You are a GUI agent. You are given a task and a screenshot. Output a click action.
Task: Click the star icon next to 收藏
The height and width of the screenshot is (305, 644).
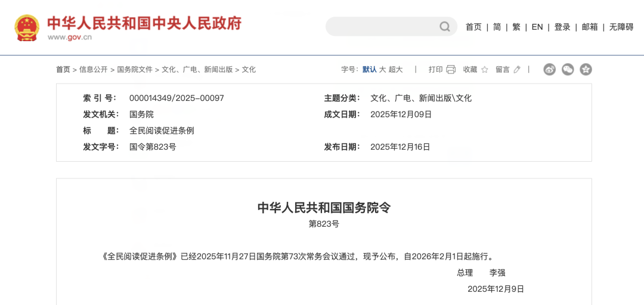(x=485, y=69)
